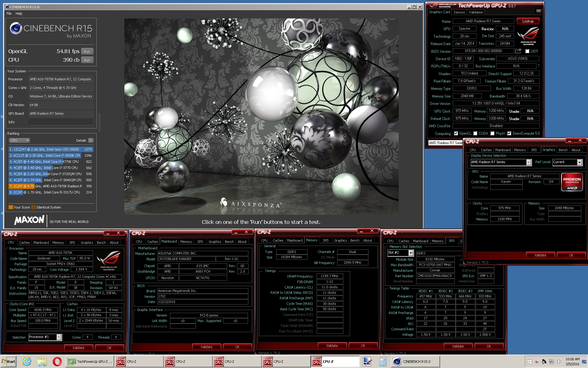Viewport: 588px width, 368px height.
Task: Click the BIOS share/export arrow icon in GPU-Z
Action: [x=518, y=51]
